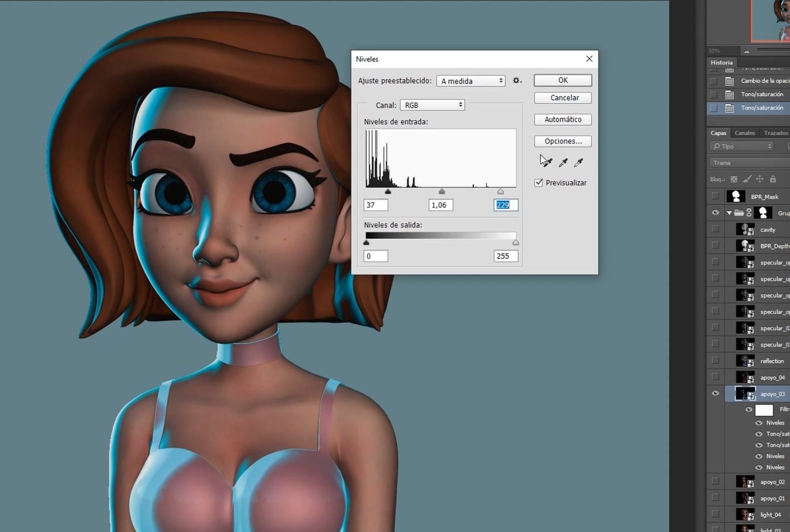
Task: Hide the group layer with eye icon
Action: [x=715, y=213]
